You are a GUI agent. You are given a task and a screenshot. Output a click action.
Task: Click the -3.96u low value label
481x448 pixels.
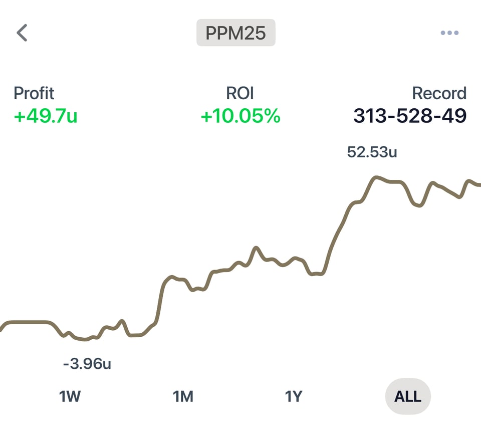[87, 364]
